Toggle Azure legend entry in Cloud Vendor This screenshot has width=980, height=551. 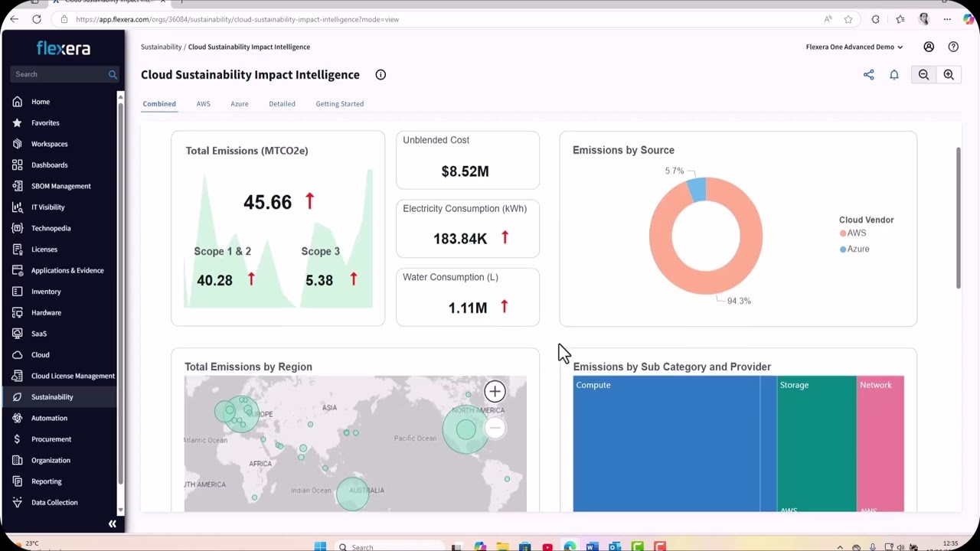point(854,249)
